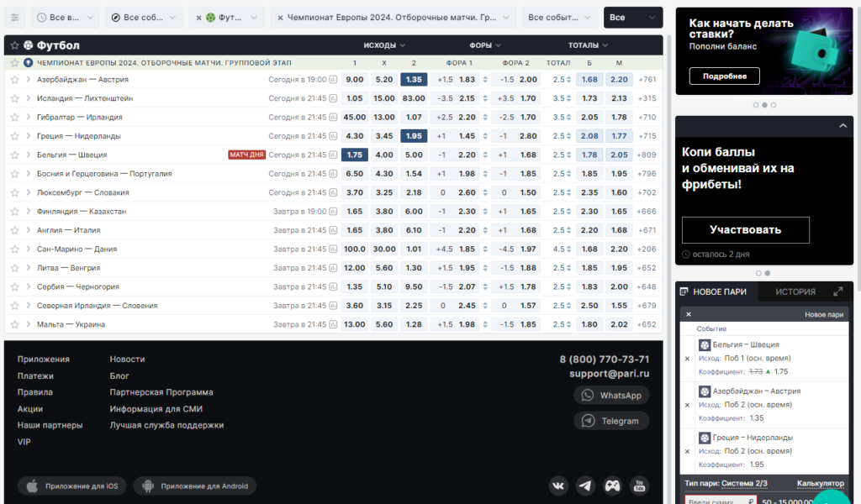Select total over 2.35 for Люксембург — Словакия

tap(589, 192)
